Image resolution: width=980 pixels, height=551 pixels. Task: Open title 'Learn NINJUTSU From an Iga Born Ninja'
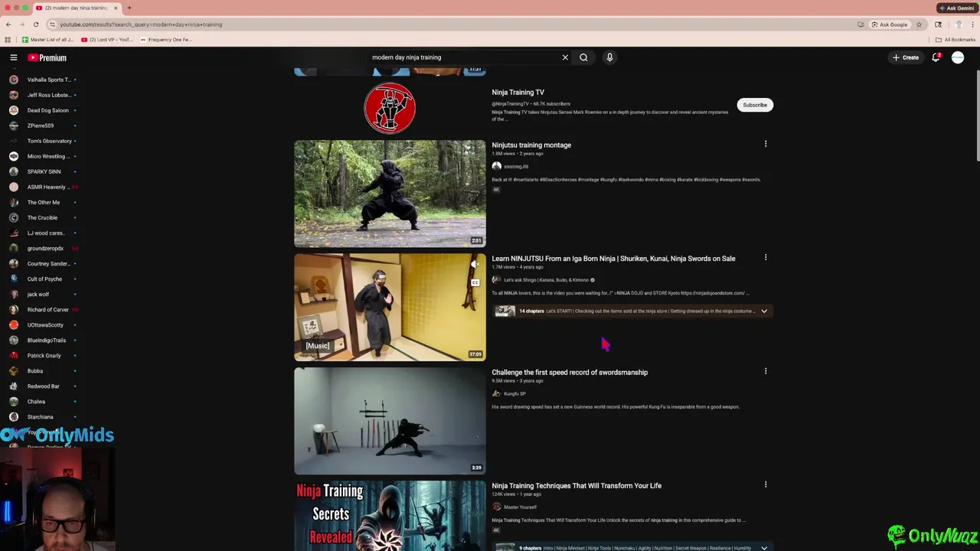pyautogui.click(x=613, y=259)
